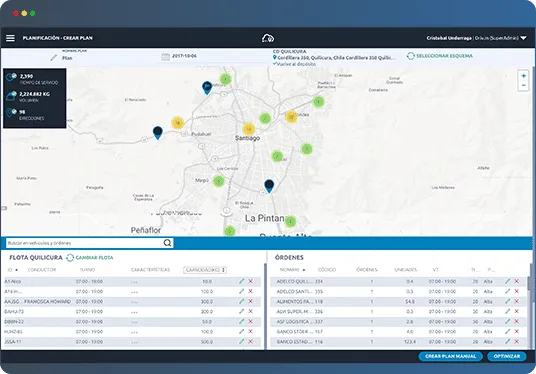536x374 pixels.
Task: Edit order ASF LOGISTICA 337
Action: (507, 321)
